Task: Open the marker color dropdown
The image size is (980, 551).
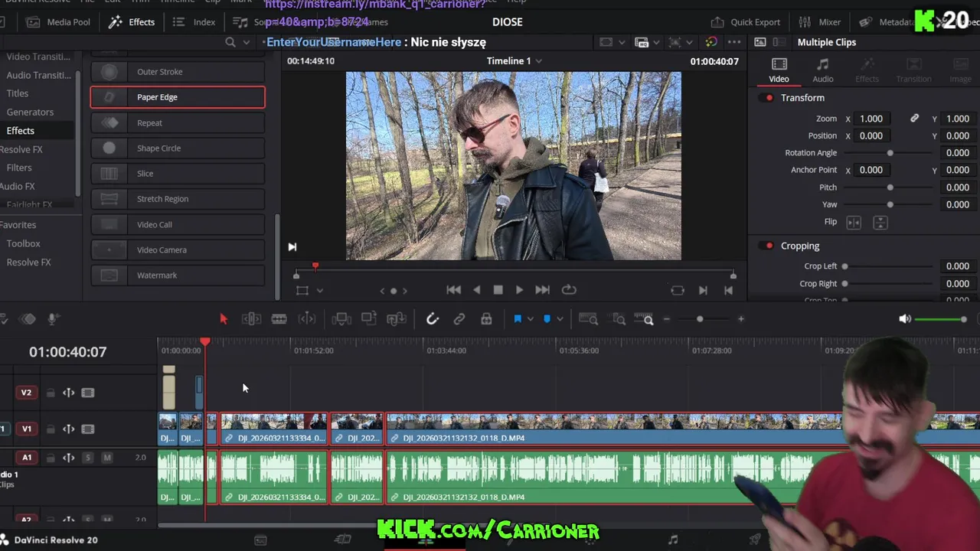Action: pos(560,319)
